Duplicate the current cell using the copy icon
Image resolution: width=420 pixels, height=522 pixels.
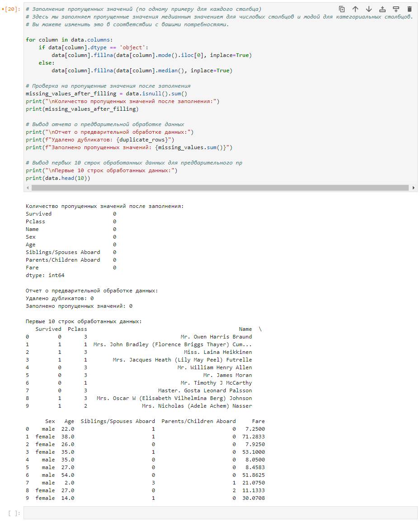(342, 9)
